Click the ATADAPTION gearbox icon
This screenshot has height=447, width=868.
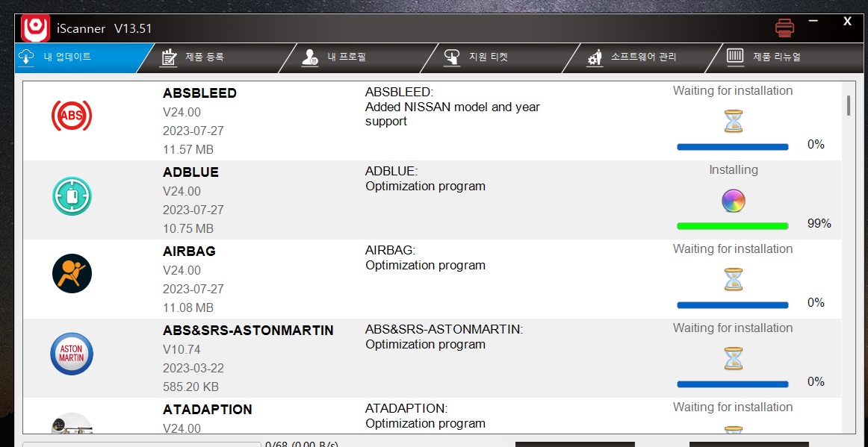click(72, 423)
